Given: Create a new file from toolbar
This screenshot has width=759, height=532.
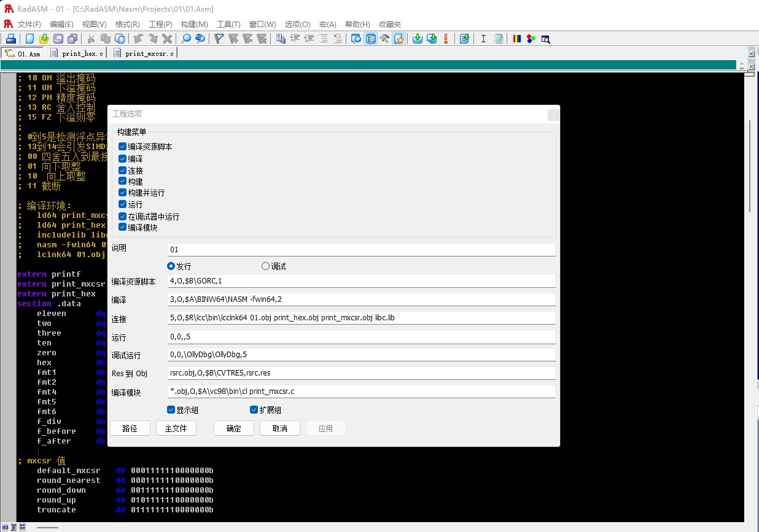Looking at the screenshot, I should pyautogui.click(x=29, y=39).
